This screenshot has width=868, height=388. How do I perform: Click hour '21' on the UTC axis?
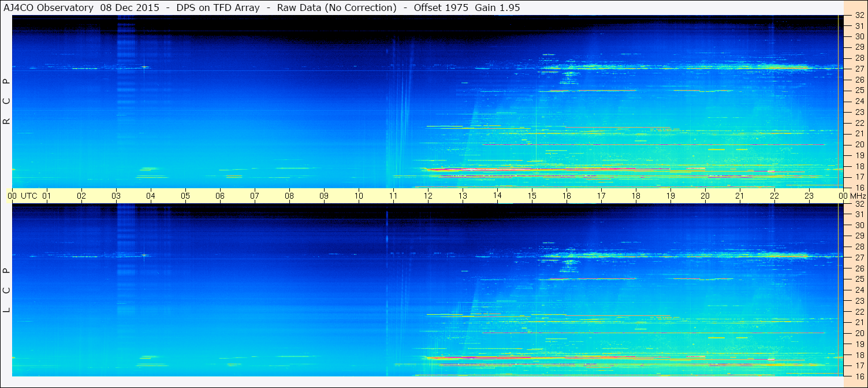(x=740, y=196)
